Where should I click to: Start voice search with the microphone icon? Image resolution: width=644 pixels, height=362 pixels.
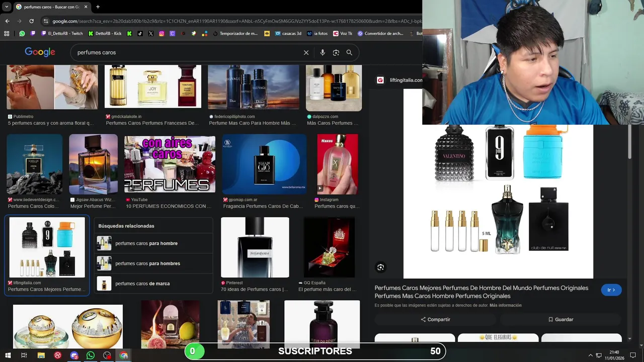click(323, 52)
